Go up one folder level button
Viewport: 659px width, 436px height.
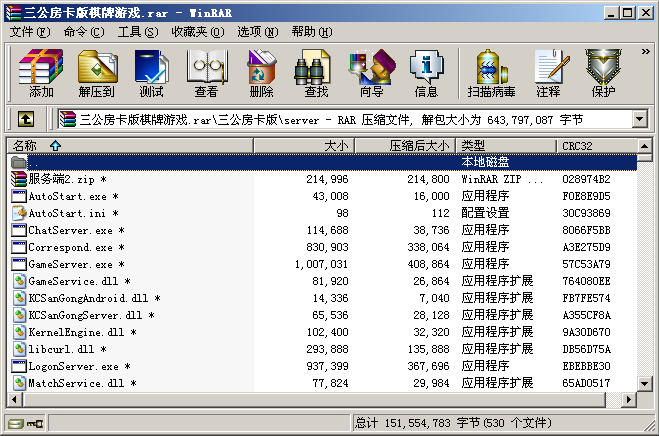click(x=26, y=119)
